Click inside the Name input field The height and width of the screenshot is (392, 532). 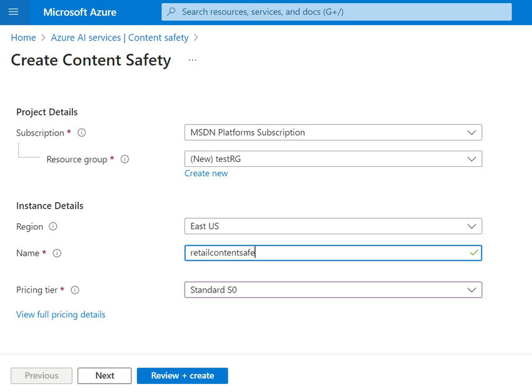pyautogui.click(x=313, y=253)
